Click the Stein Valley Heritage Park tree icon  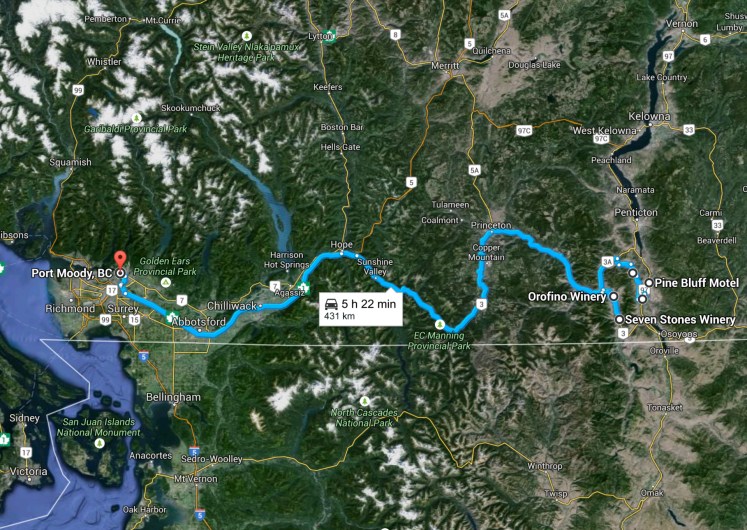pyautogui.click(x=247, y=36)
